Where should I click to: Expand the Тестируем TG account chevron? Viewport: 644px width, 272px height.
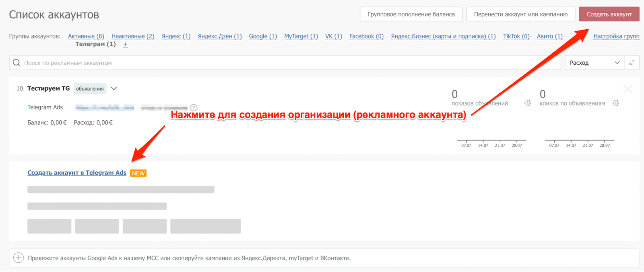[114, 89]
